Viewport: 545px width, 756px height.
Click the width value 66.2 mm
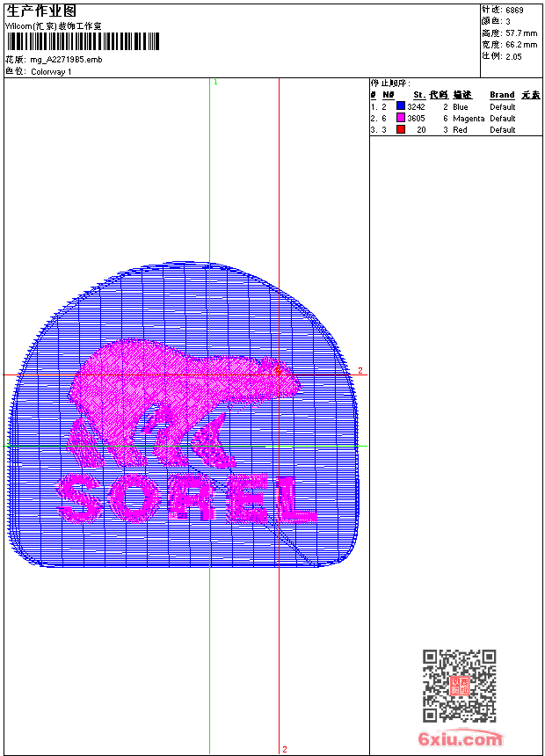click(521, 45)
